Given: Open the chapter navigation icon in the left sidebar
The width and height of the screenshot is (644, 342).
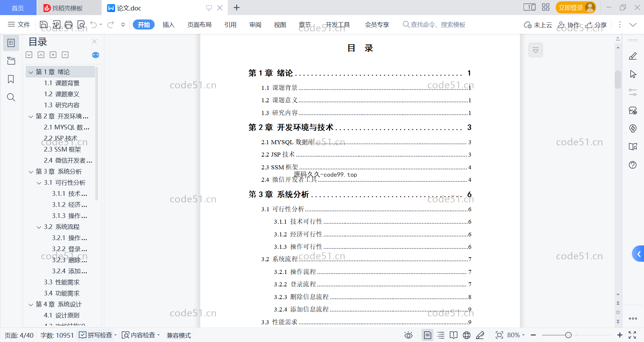Looking at the screenshot, I should [11, 61].
